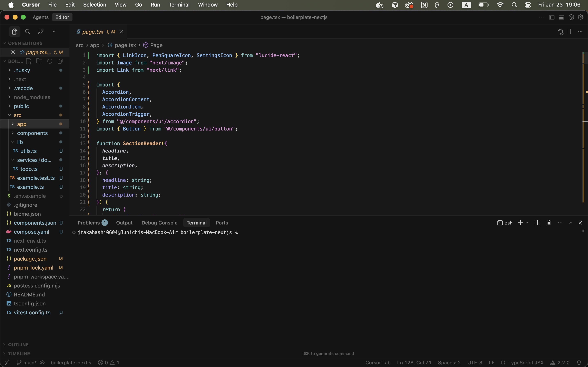This screenshot has width=588, height=367.
Task: Open notifications bell in status bar
Action: pyautogui.click(x=579, y=362)
